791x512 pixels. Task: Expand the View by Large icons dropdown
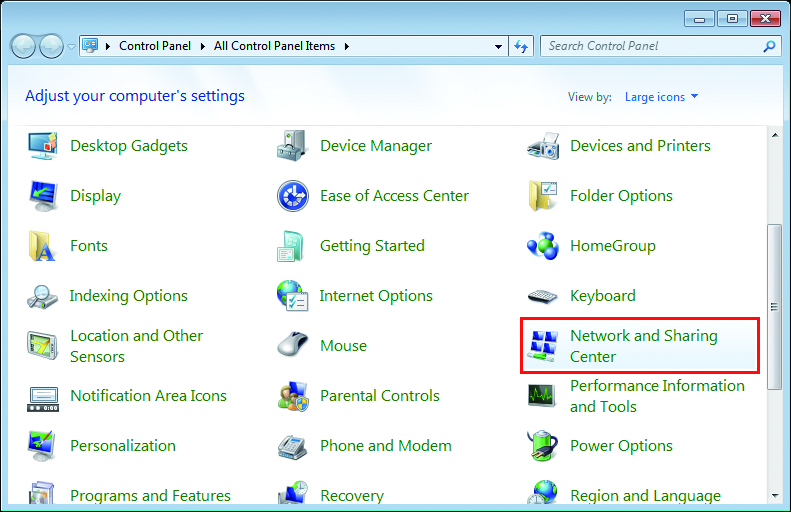coord(661,97)
